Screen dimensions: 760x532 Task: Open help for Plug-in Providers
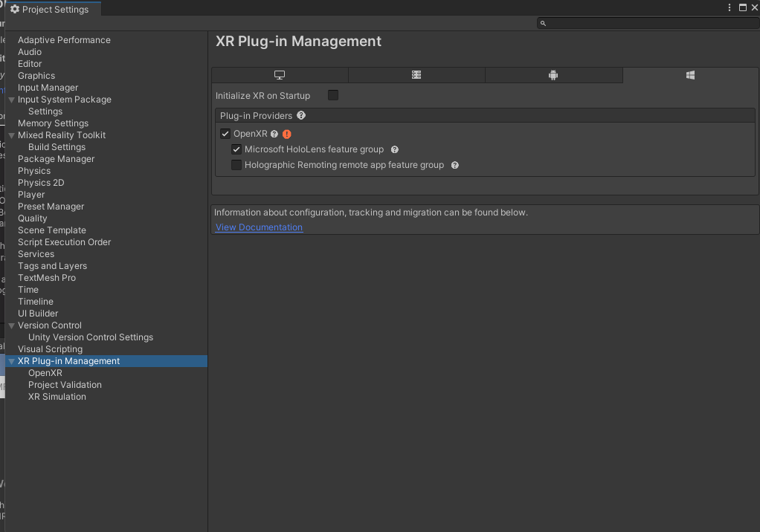(x=301, y=116)
